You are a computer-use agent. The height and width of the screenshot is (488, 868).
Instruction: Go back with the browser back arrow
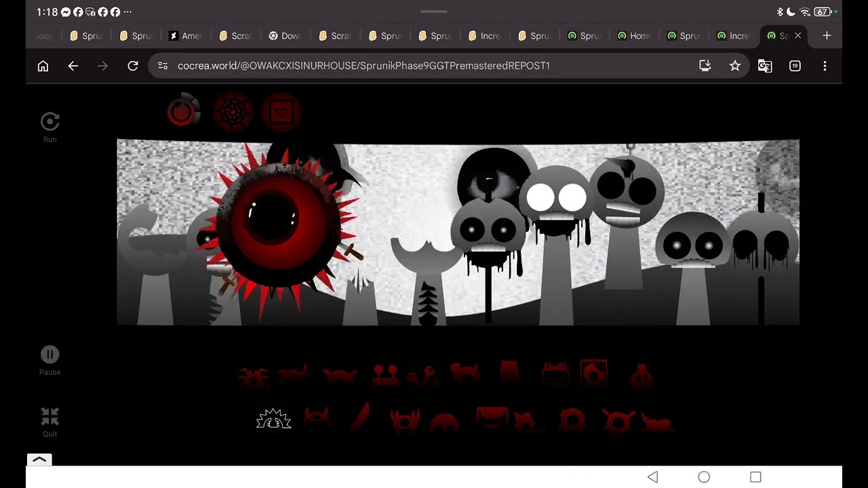[x=73, y=66]
